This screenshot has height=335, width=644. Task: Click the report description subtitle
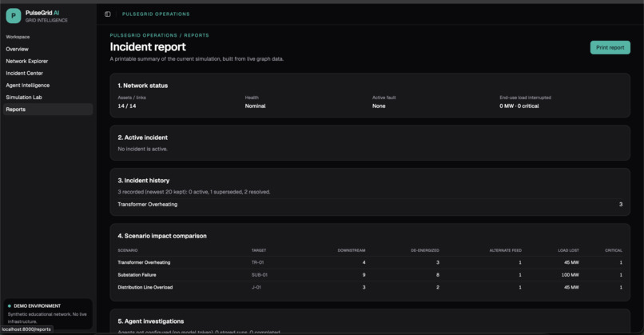[x=197, y=59]
